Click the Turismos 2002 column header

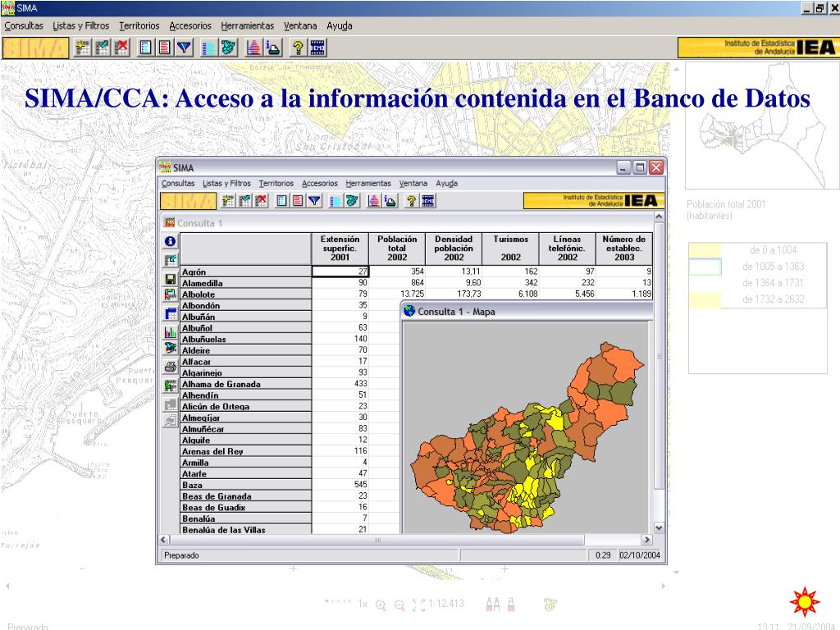510,248
